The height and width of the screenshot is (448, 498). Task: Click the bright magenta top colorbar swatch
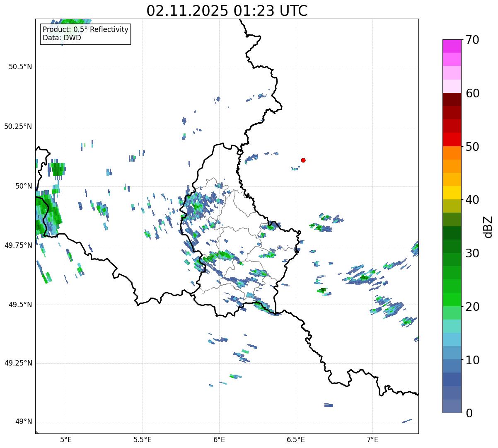(x=452, y=46)
